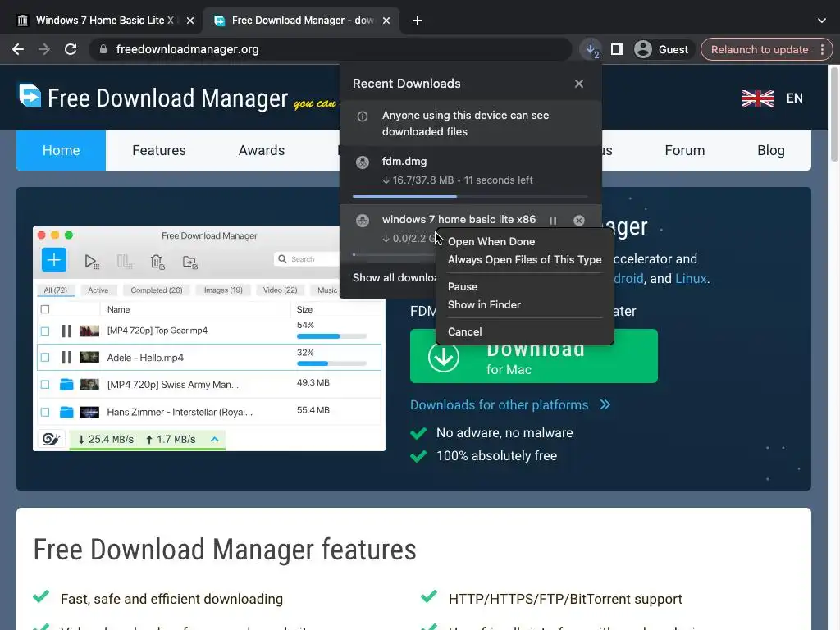Click the lock icon in address bar

coord(103,49)
